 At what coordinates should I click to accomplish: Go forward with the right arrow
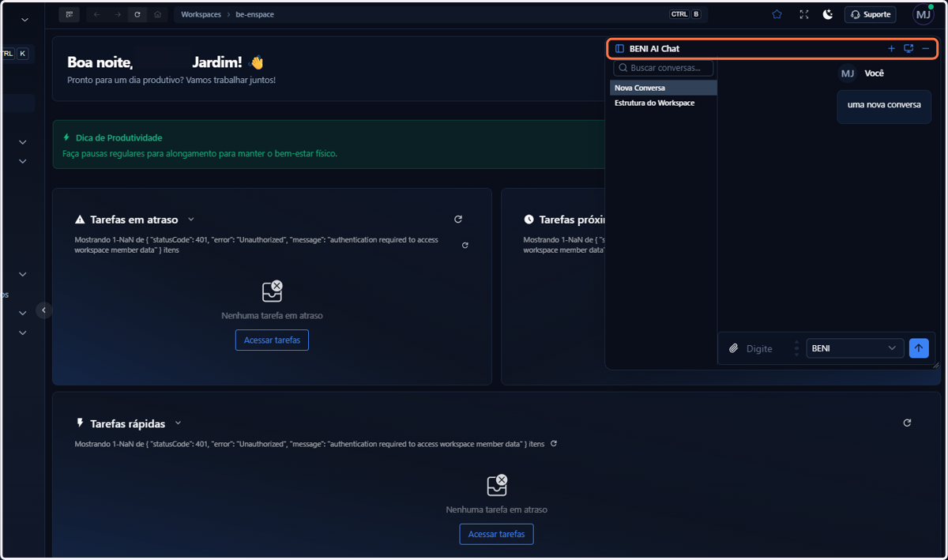pos(118,14)
